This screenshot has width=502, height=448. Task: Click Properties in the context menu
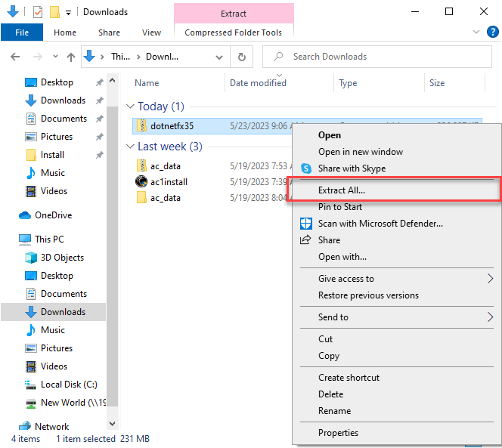click(x=338, y=433)
